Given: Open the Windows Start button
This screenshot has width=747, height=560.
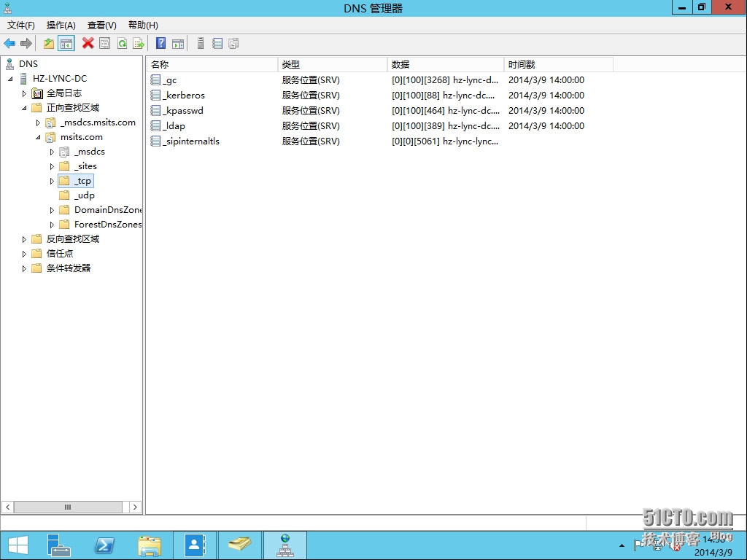Looking at the screenshot, I should (x=18, y=545).
